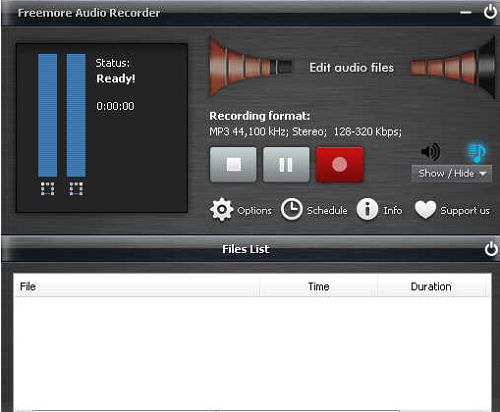Click the Pause recording button
The width and height of the screenshot is (500, 412).
tap(286, 165)
